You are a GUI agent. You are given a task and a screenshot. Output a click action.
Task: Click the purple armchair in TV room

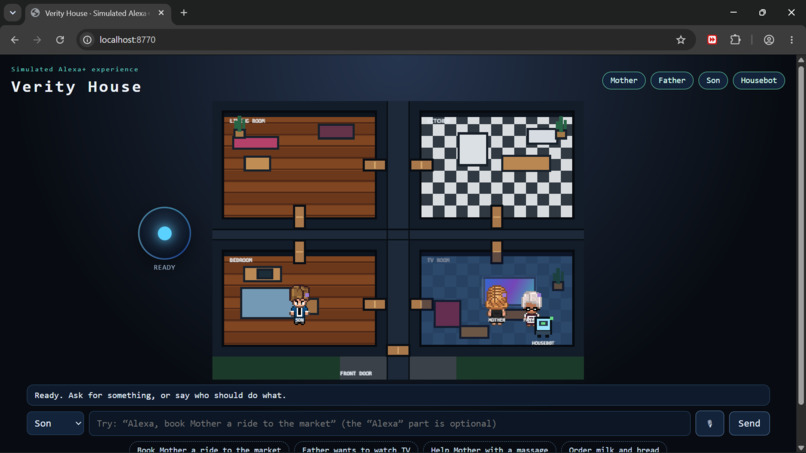tap(447, 314)
